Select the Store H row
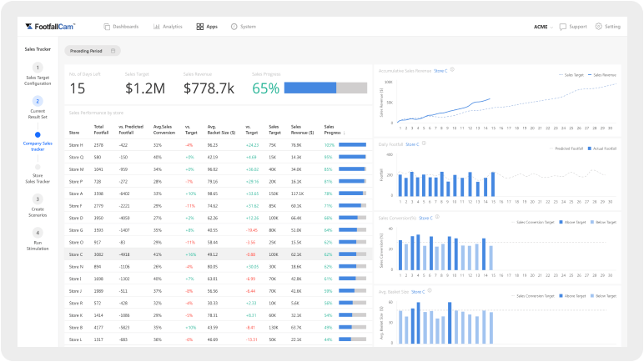Screen dimensions: 644x362 point(218,145)
